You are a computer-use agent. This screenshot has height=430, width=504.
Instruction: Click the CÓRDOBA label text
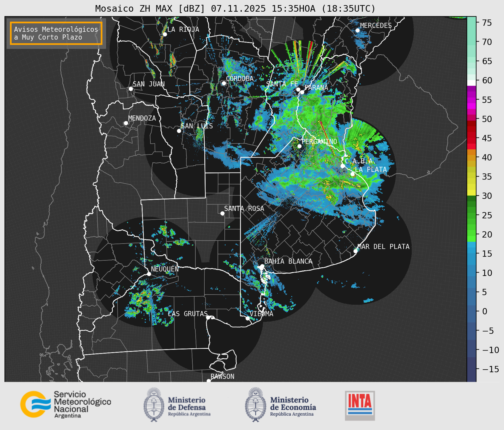(240, 79)
